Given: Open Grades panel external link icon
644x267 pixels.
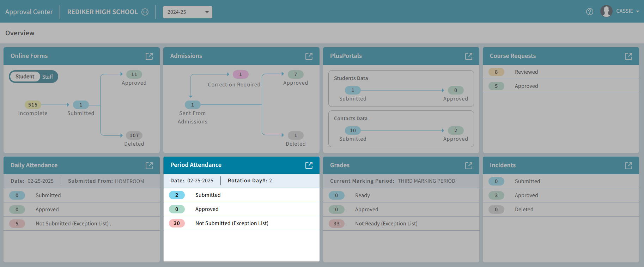Looking at the screenshot, I should (x=469, y=165).
